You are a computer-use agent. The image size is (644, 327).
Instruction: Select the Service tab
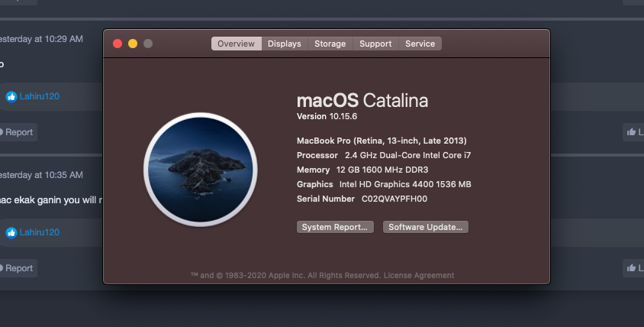[x=420, y=44]
